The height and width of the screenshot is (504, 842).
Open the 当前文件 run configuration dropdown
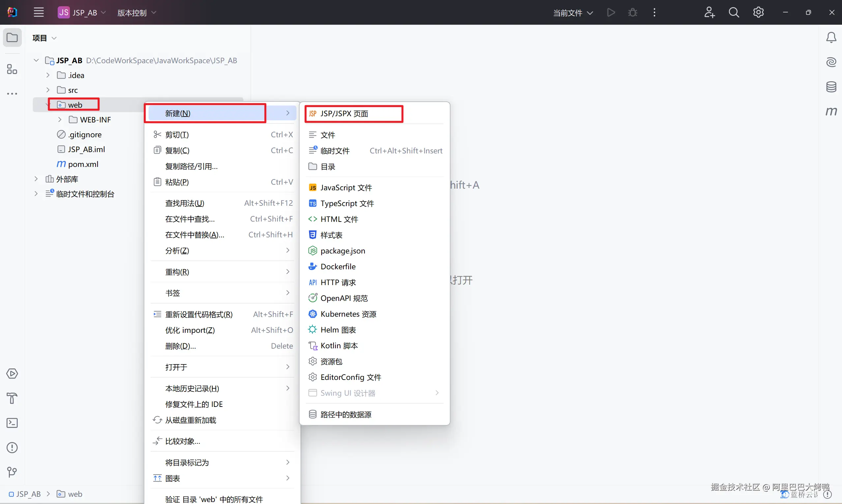coord(573,13)
